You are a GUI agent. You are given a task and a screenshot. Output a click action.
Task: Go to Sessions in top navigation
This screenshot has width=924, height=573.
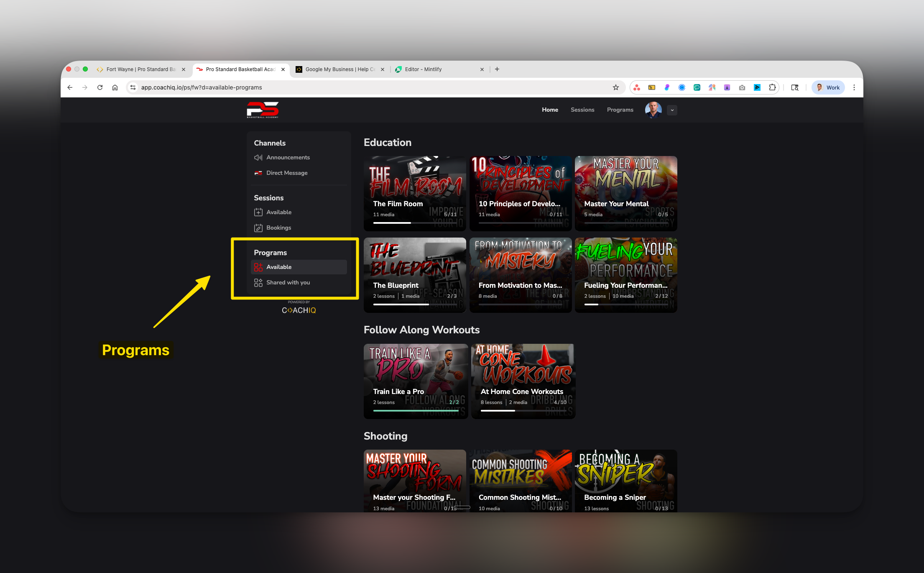(x=582, y=110)
